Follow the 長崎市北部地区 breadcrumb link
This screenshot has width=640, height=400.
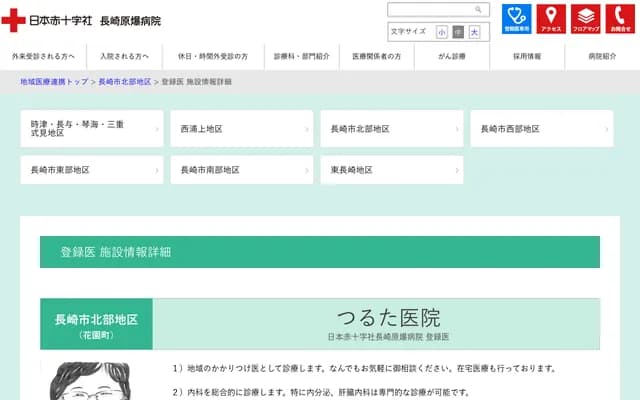pyautogui.click(x=124, y=81)
